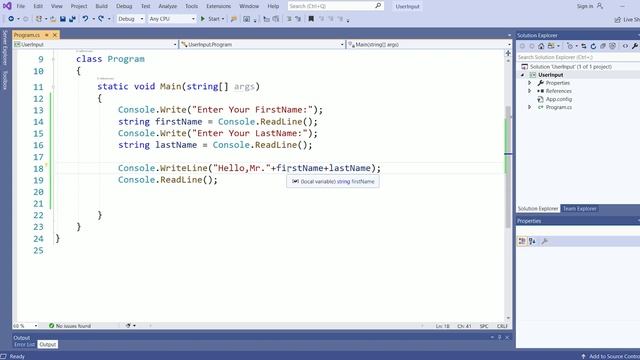Open the Analyze menu
The image size is (640, 360).
tap(168, 6)
